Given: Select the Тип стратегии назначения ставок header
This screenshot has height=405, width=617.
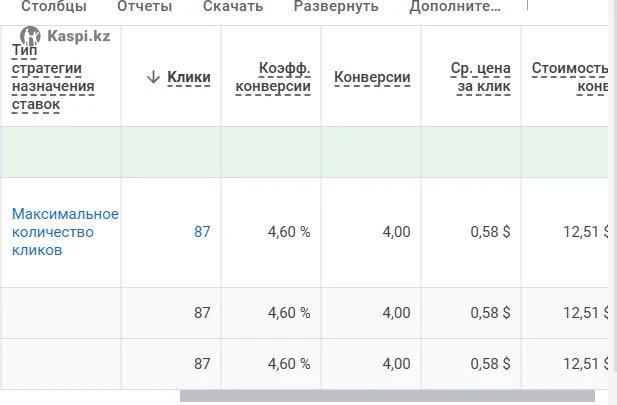Looking at the screenshot, I should (x=53, y=77).
